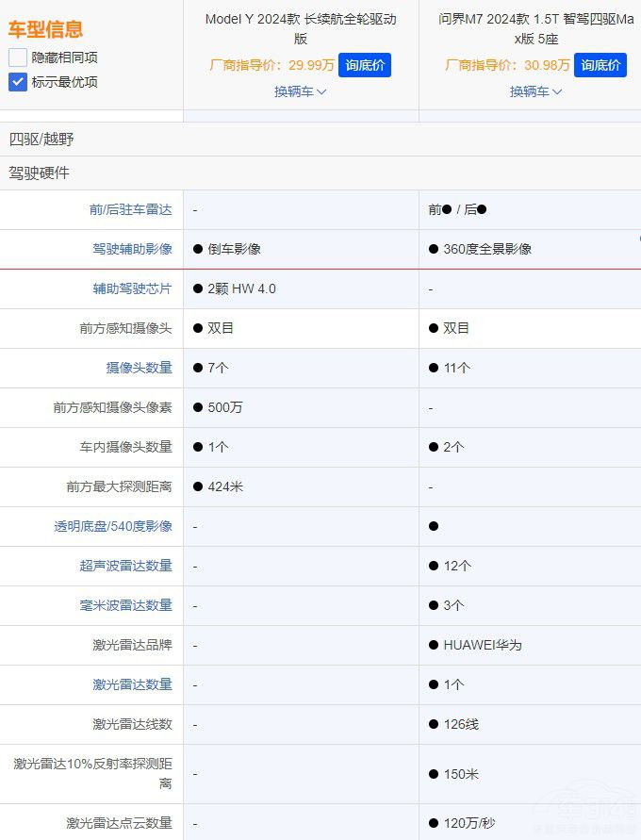The image size is (641, 840).
Task: Open 换辆车 dropdown under Model Y
Action: [300, 91]
